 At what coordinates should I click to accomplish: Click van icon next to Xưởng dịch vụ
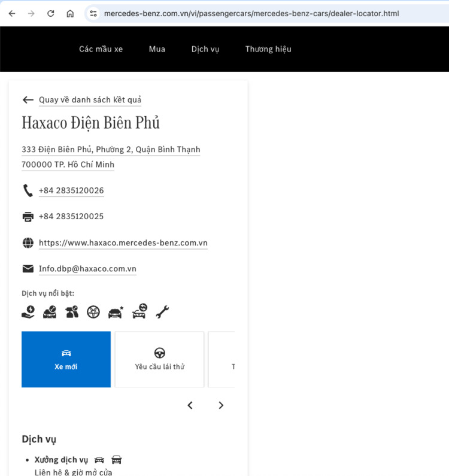[117, 460]
